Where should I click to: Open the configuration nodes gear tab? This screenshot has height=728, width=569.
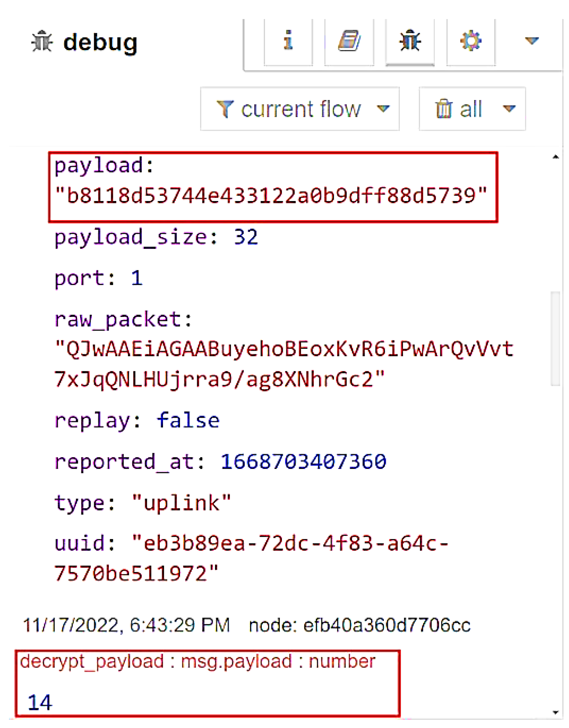coord(471,41)
